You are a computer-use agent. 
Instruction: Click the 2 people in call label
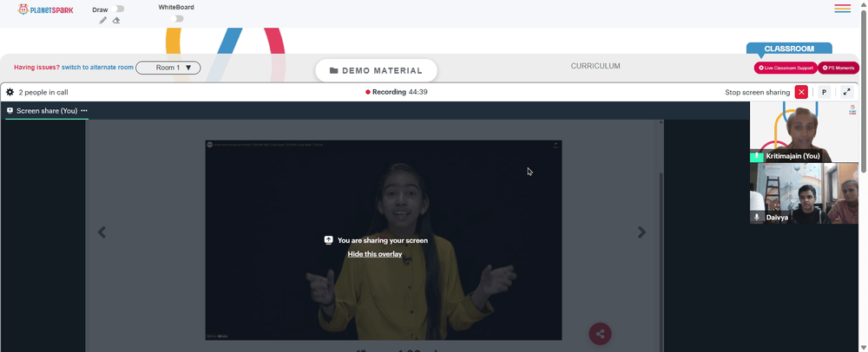43,92
